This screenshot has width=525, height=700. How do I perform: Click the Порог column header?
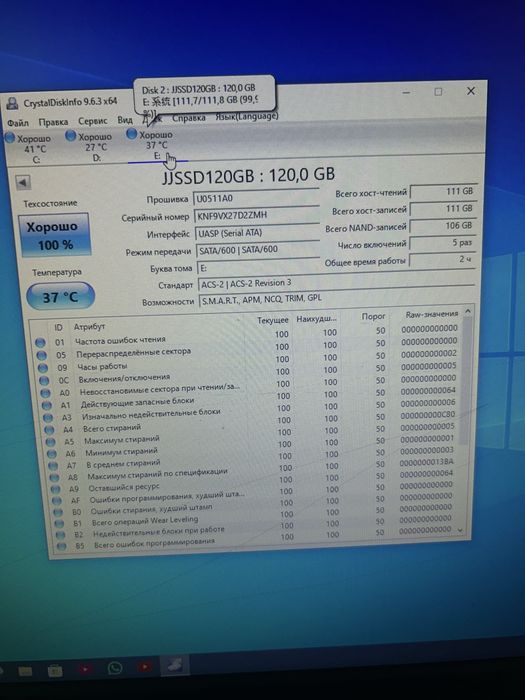point(373,317)
